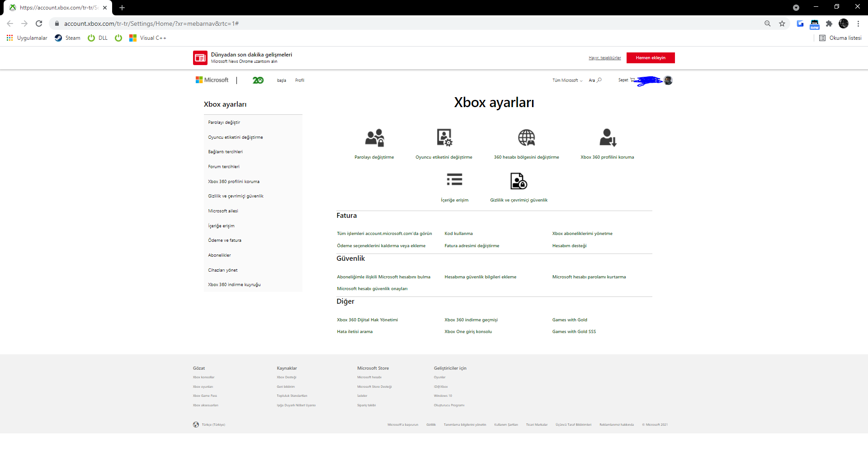Open the Kod kullanma link
Image resolution: width=868 pixels, height=470 pixels.
(458, 234)
